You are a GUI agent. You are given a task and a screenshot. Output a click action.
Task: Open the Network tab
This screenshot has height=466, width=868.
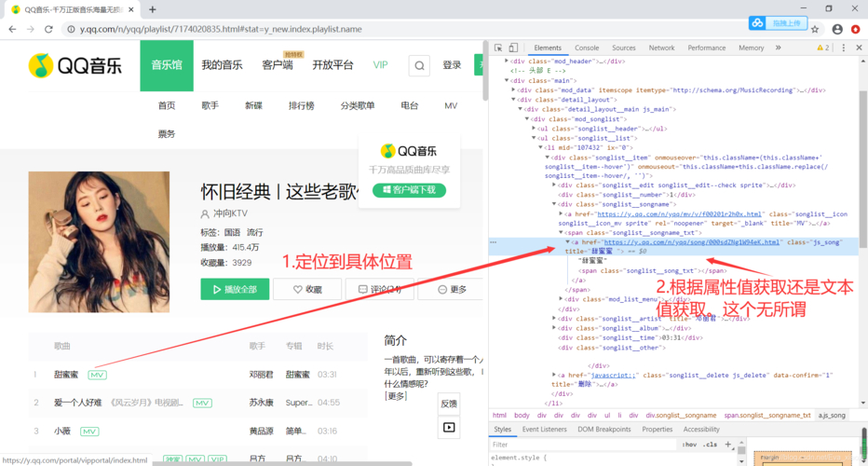(x=661, y=48)
